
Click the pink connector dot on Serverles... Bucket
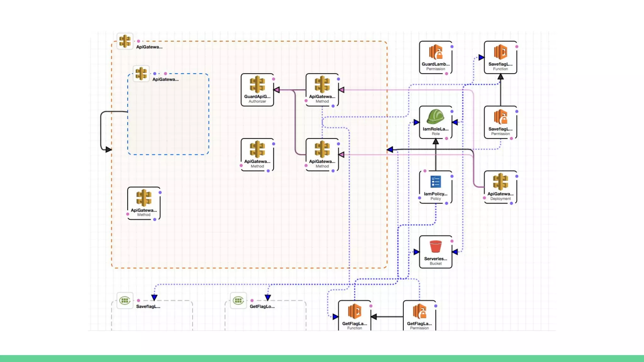452,241
